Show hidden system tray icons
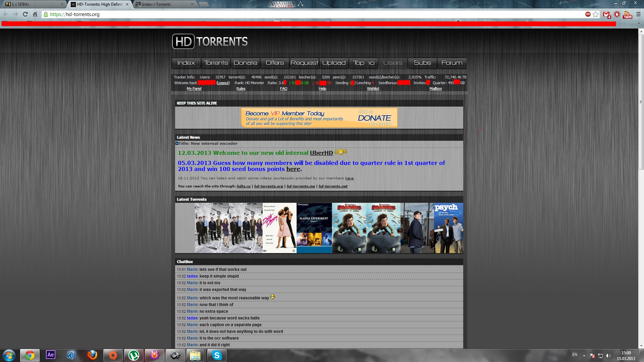The height and width of the screenshot is (362, 644). click(584, 355)
